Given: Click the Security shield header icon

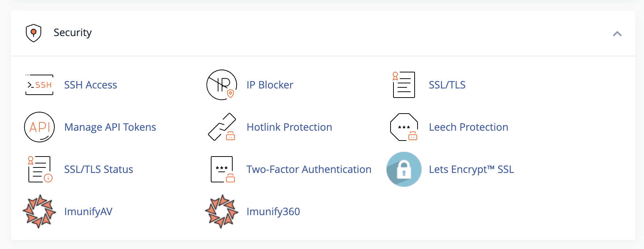Looking at the screenshot, I should tap(34, 33).
